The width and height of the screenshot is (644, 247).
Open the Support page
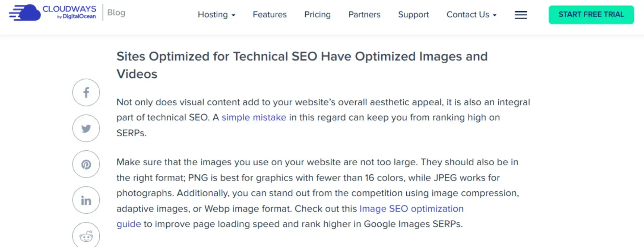[413, 15]
